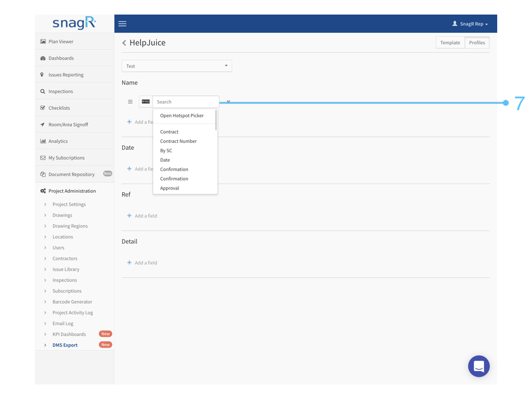Click the Dashboards gauge icon
This screenshot has height=399, width=532.
point(43,58)
